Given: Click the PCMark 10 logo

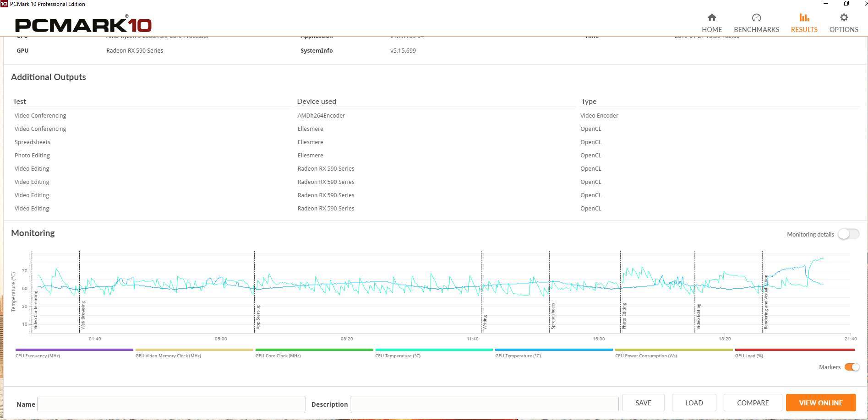Looking at the screenshot, I should pyautogui.click(x=83, y=25).
